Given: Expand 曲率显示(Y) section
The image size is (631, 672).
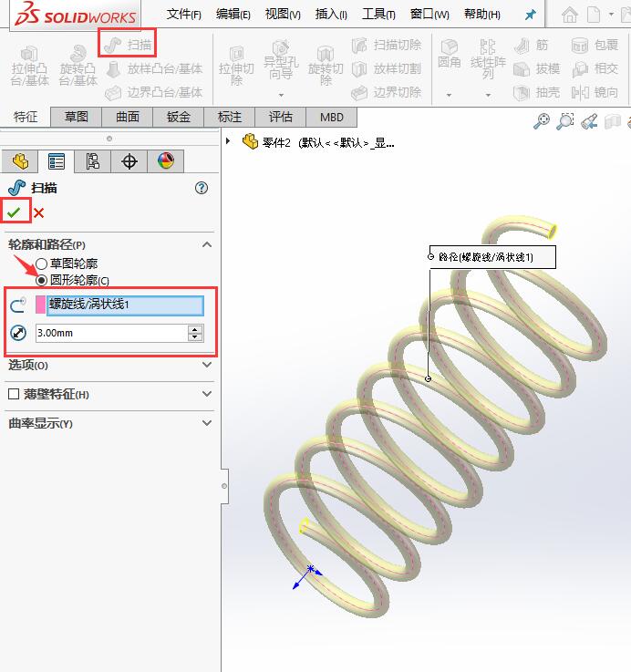Looking at the screenshot, I should (207, 423).
